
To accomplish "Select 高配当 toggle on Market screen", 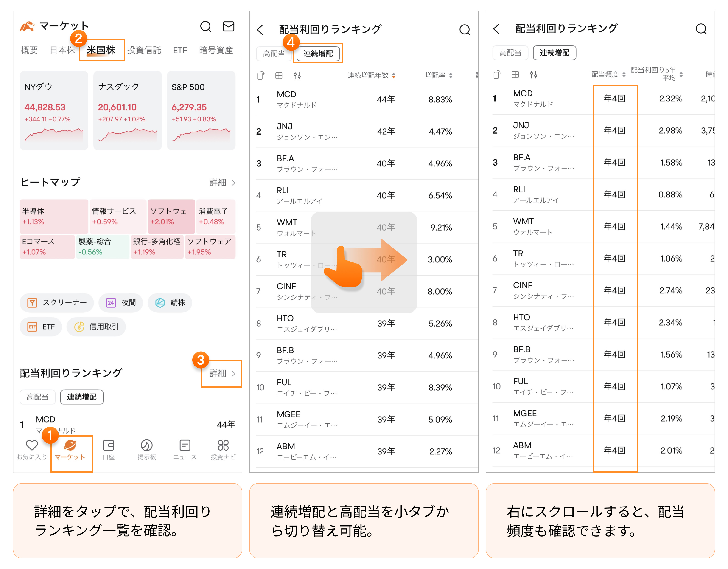I will (x=38, y=397).
